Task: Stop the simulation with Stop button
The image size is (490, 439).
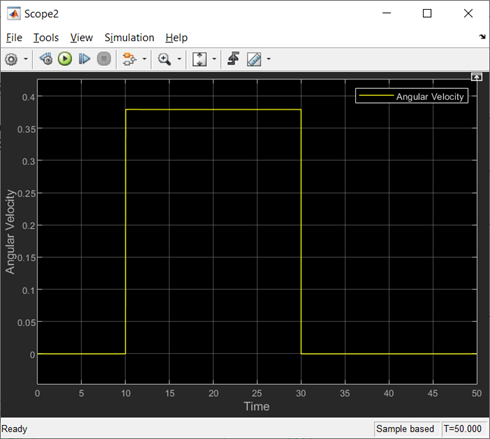Action: [x=104, y=59]
